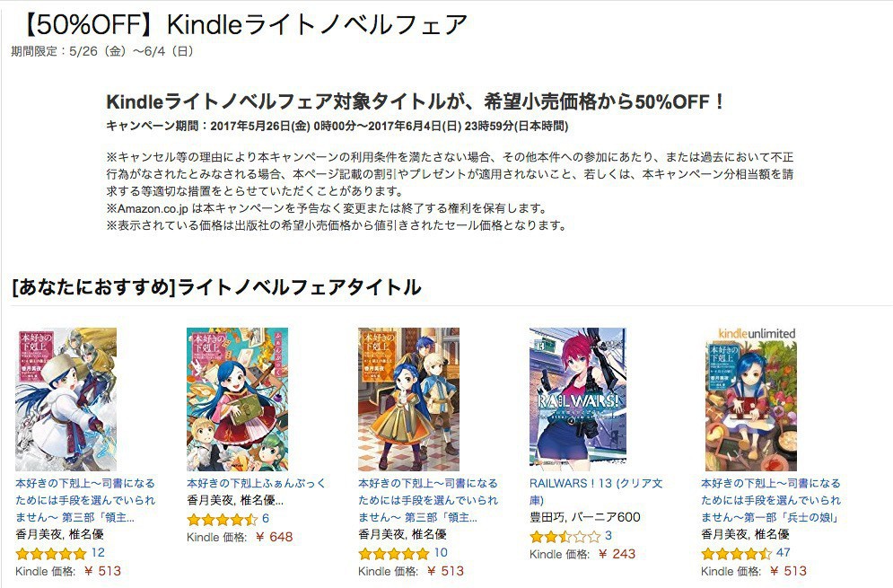Image resolution: width=893 pixels, height=588 pixels.
Task: Open 第一部「兵士の娘」 title link
Action: (771, 500)
